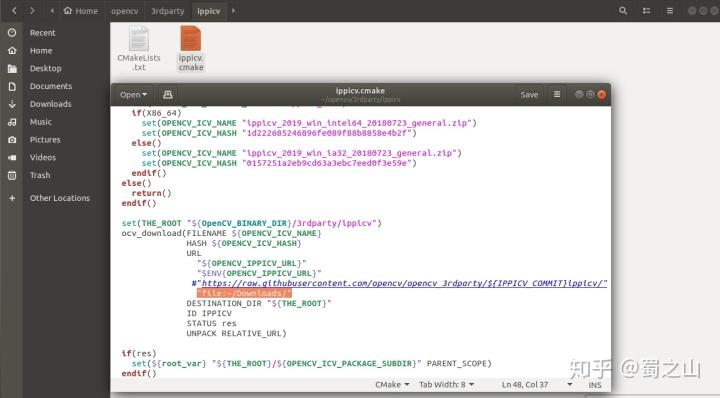This screenshot has height=398, width=720.
Task: Select the ippicv.cmake file icon
Action: point(191,38)
